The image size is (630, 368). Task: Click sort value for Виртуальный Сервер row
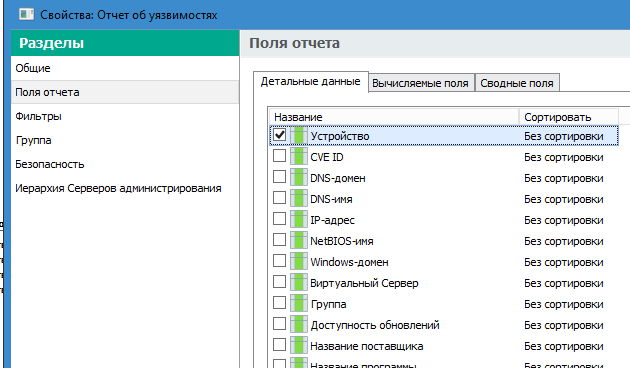[564, 283]
